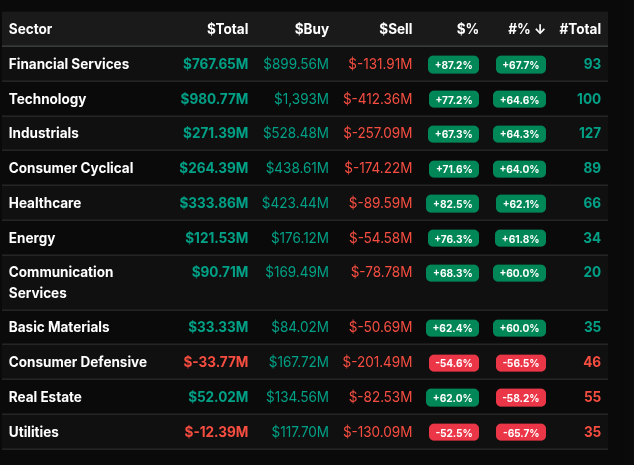This screenshot has width=634, height=465.
Task: Select the Technology sector name
Action: point(47,99)
